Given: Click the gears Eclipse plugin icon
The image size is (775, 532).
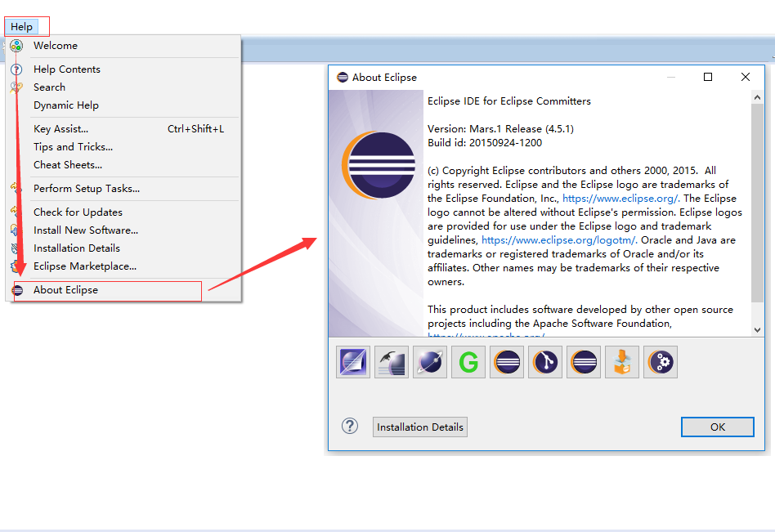Looking at the screenshot, I should [x=661, y=362].
